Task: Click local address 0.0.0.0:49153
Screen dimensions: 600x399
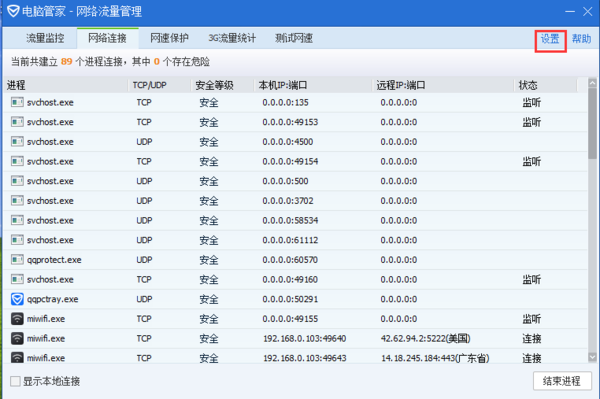Action: click(x=290, y=122)
